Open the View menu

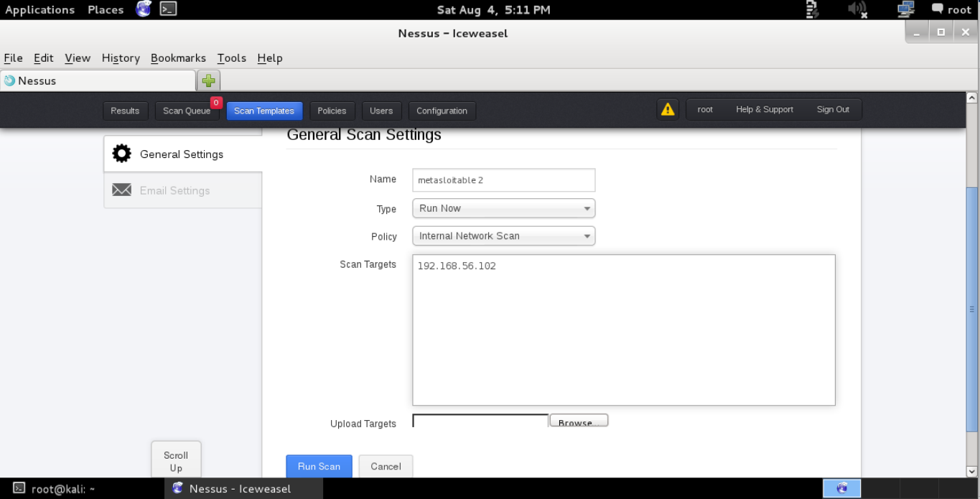coord(78,58)
